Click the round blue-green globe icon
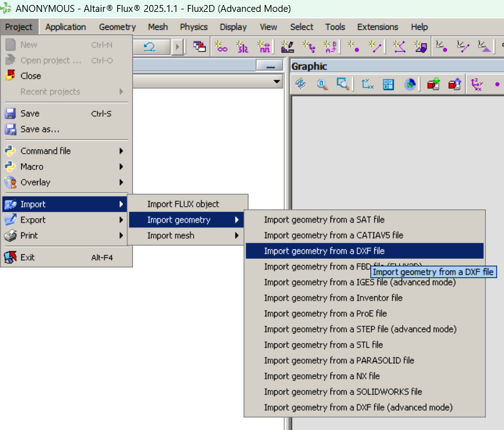Image resolution: width=504 pixels, height=430 pixels. click(410, 84)
